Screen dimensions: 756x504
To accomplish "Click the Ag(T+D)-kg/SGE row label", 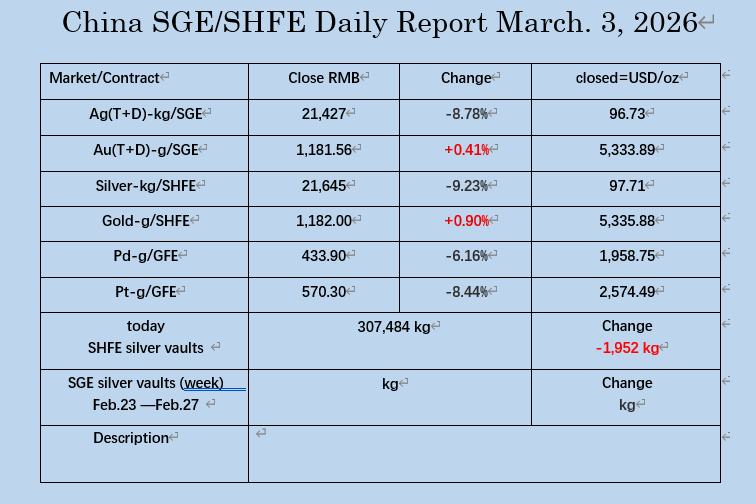I will coord(144,114).
